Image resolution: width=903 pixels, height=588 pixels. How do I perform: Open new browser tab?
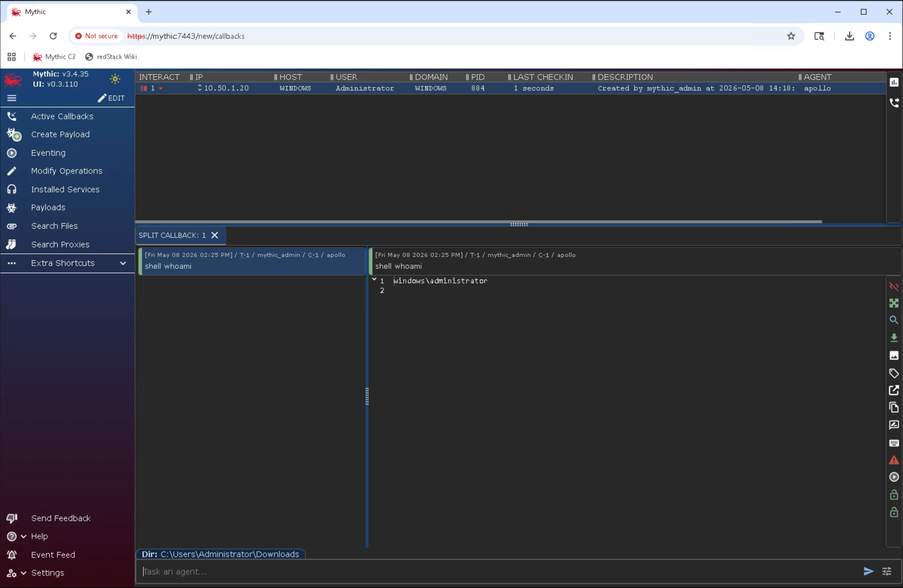[149, 12]
